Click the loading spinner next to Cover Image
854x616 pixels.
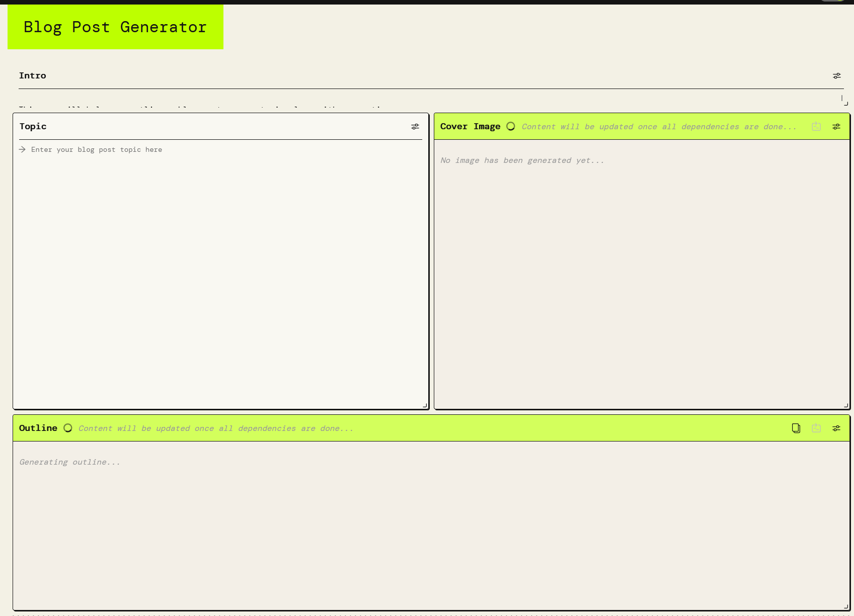tap(511, 126)
